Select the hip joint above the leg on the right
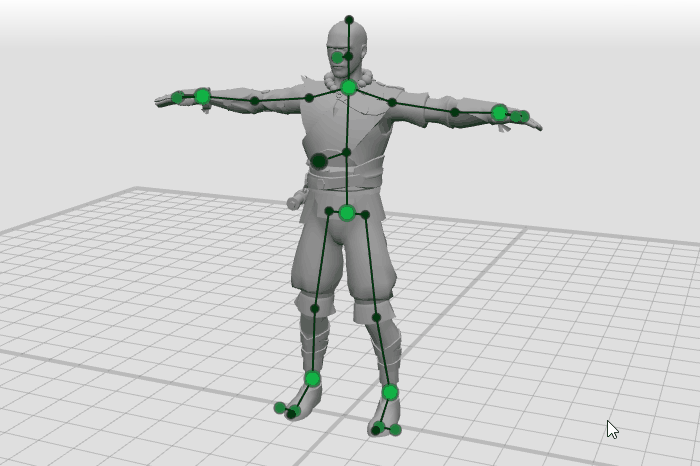 [x=365, y=215]
